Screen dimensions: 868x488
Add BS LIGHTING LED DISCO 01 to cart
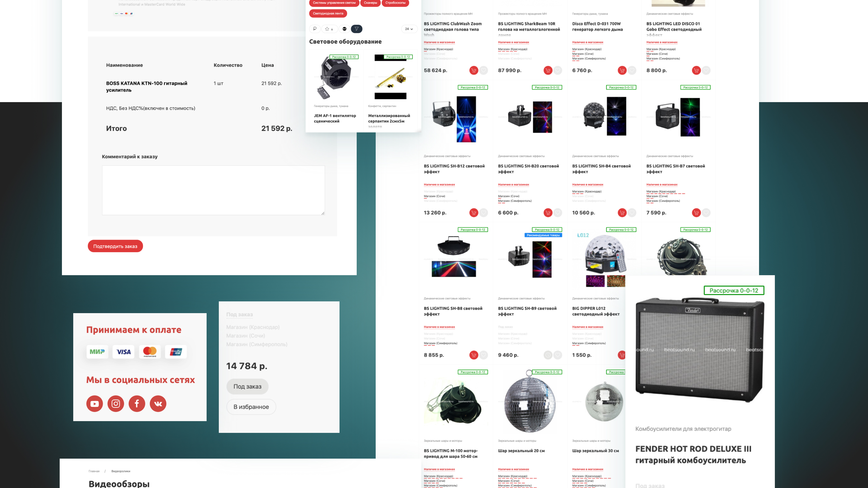[x=696, y=70]
